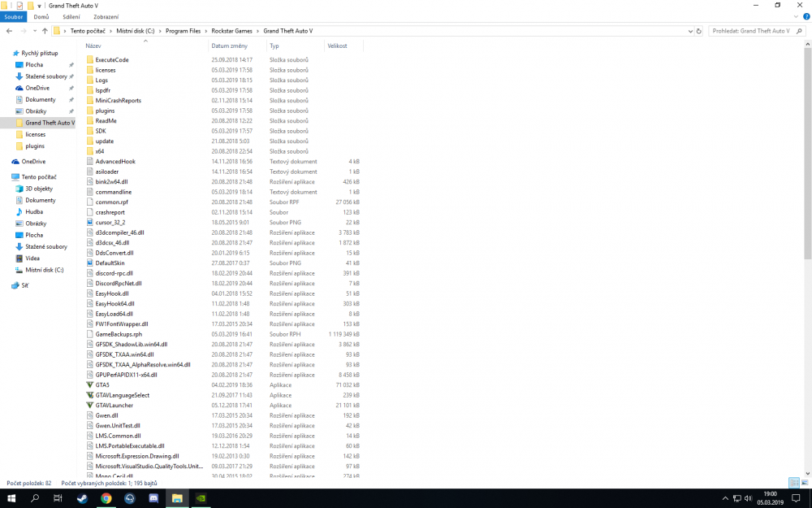Open the pinned OneDrive quick access item
This screenshot has width=812, height=508.
(x=37, y=88)
